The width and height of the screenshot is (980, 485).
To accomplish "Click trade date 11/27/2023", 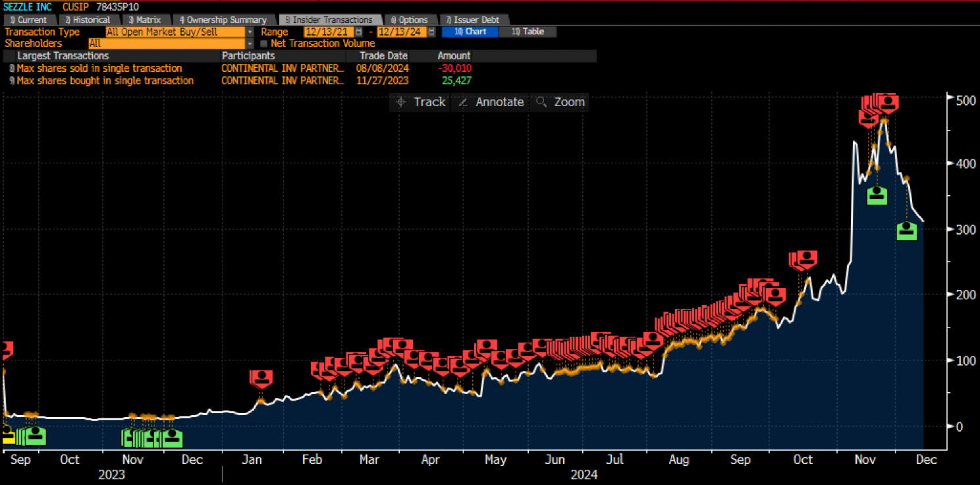I will click(x=383, y=80).
